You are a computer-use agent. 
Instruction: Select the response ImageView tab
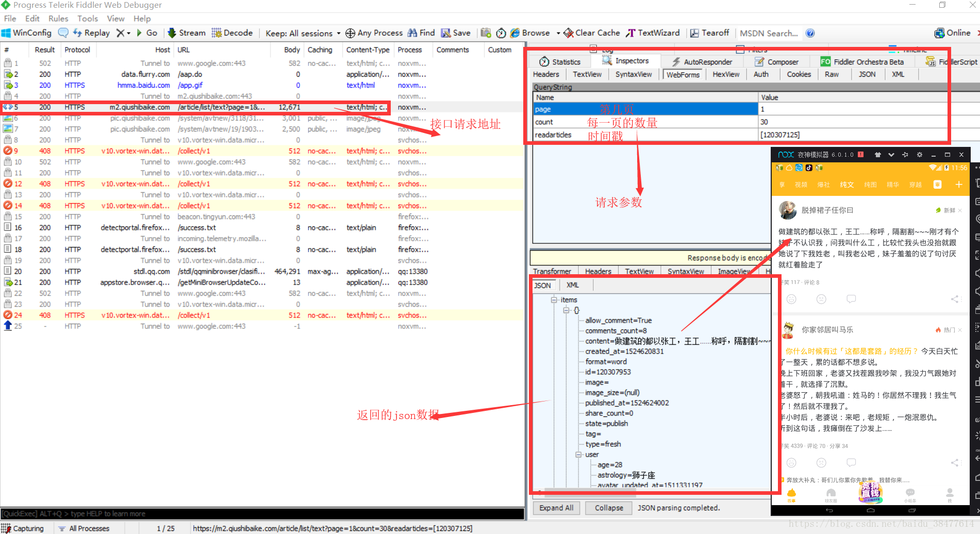click(x=735, y=271)
